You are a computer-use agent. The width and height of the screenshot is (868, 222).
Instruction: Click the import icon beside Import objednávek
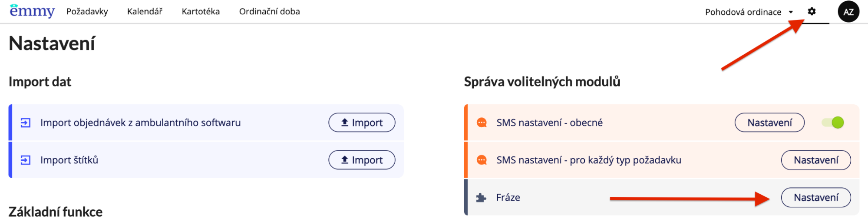click(x=26, y=123)
